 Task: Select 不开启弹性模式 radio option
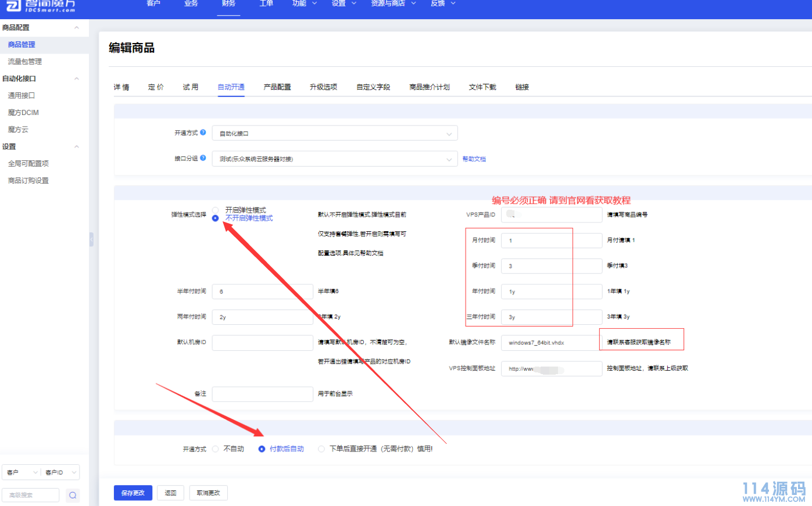(216, 218)
